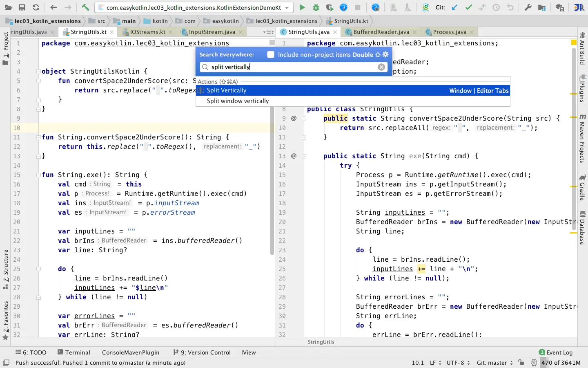588x368 pixels.
Task: Start debugging with the bug icon
Action: tap(316, 7)
